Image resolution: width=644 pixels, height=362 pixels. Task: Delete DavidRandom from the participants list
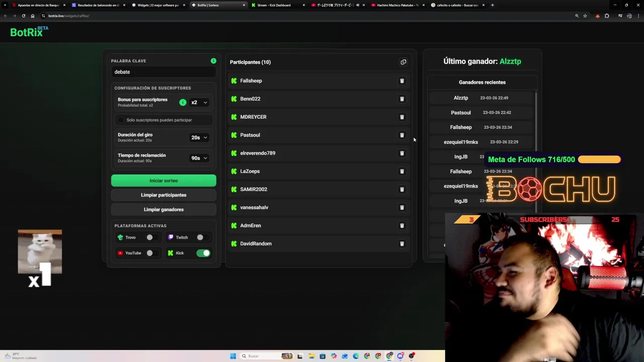(x=401, y=244)
